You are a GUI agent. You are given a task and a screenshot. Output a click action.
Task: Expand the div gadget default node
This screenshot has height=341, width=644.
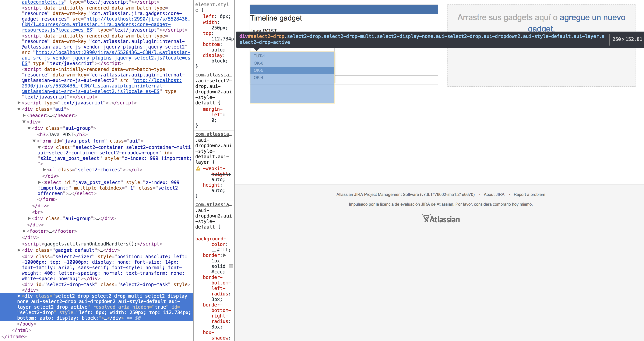coord(19,250)
